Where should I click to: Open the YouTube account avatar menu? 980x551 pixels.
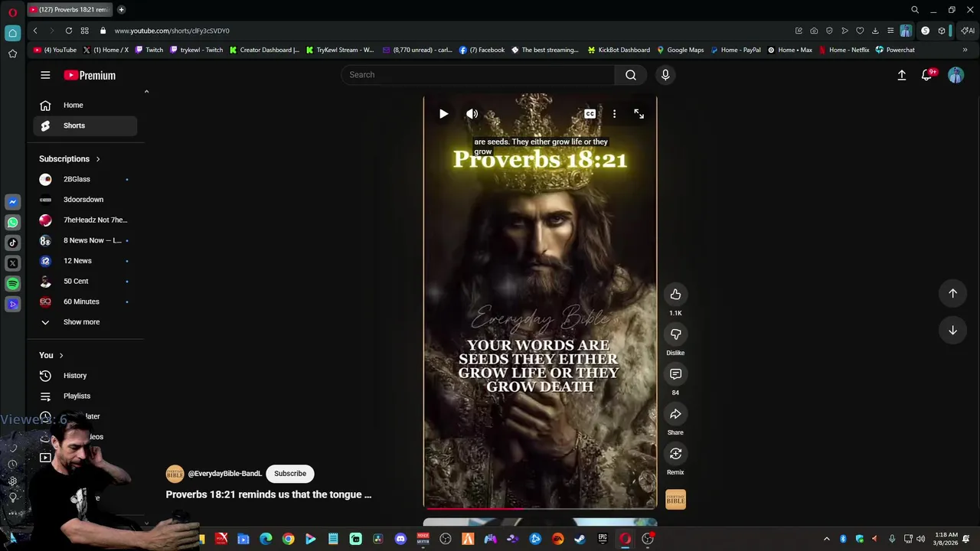(x=955, y=75)
